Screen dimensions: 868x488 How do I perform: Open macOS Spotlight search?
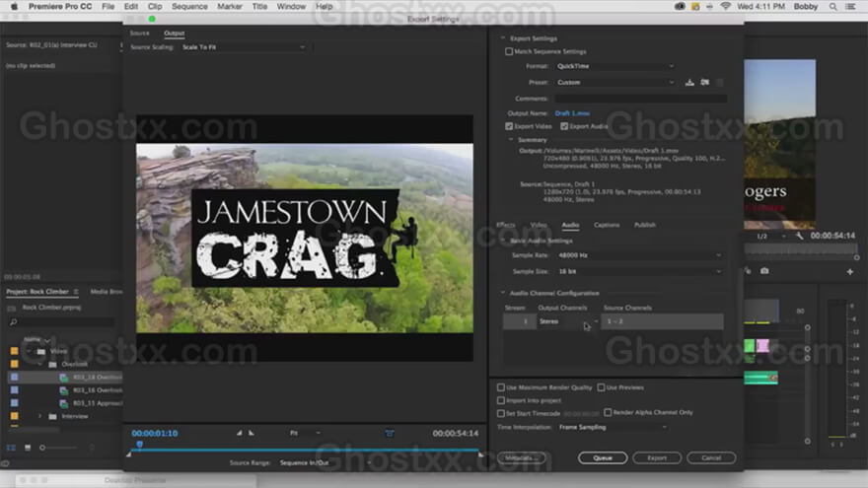(x=832, y=7)
